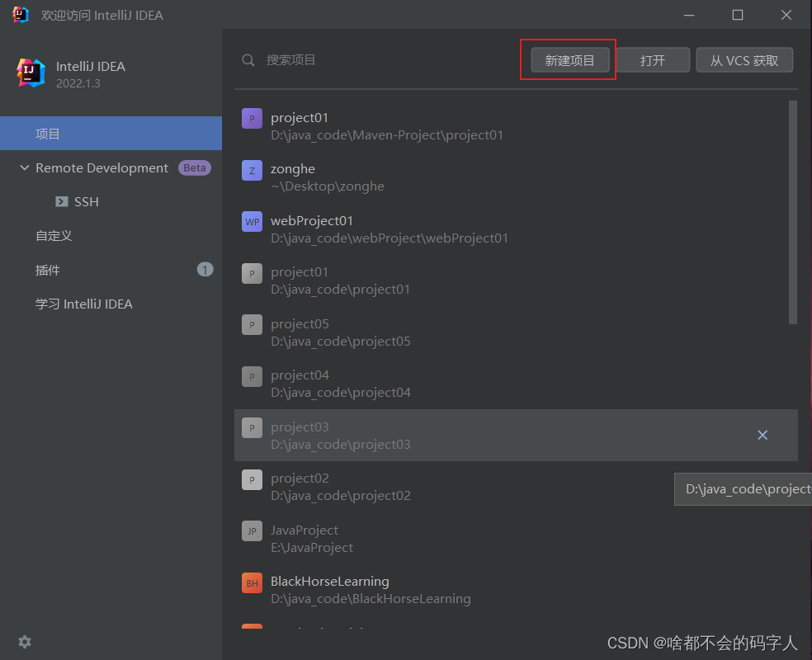Viewport: 812px width, 660px height.
Task: Open the BlackHorseLearning project
Action: pyautogui.click(x=516, y=590)
